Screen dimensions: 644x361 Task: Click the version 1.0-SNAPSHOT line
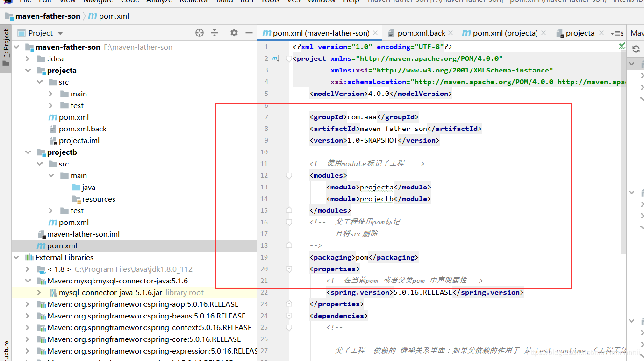pyautogui.click(x=374, y=140)
